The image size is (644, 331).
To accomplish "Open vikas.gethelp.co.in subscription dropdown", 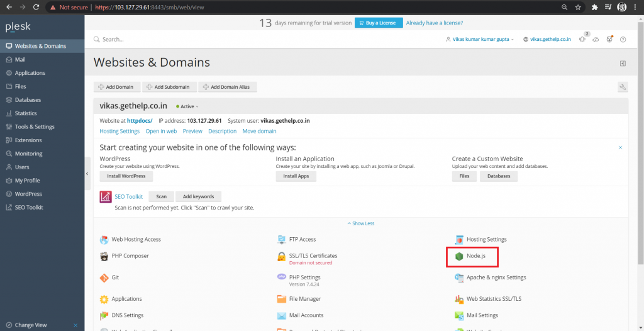I will 547,39.
